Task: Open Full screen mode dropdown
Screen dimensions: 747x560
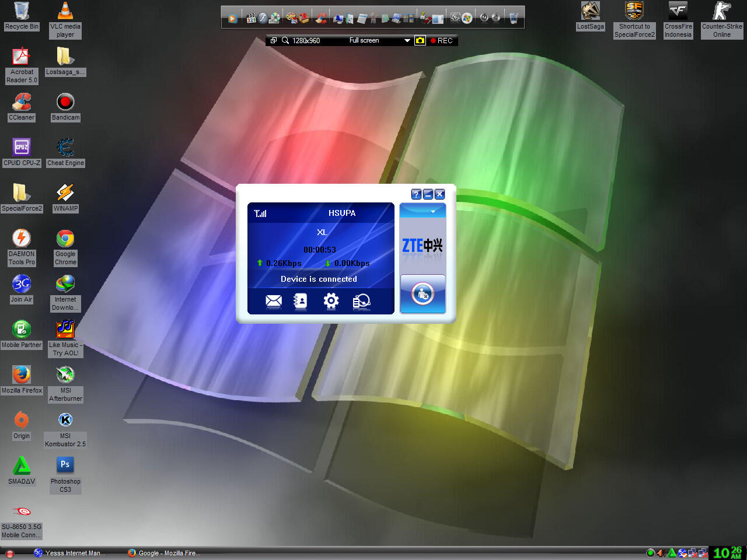Action: pyautogui.click(x=407, y=40)
